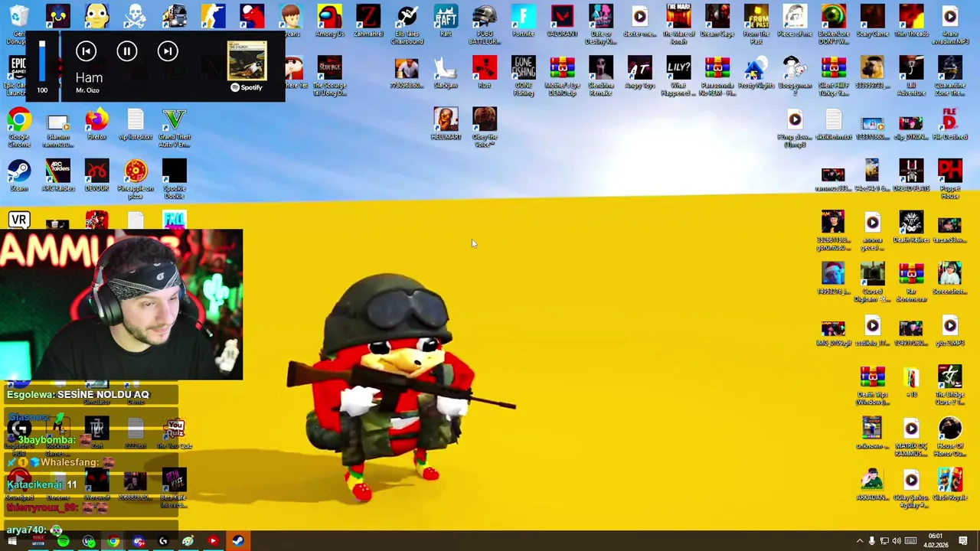Open Mother's Eye DEMO zip archive

[x=562, y=75]
